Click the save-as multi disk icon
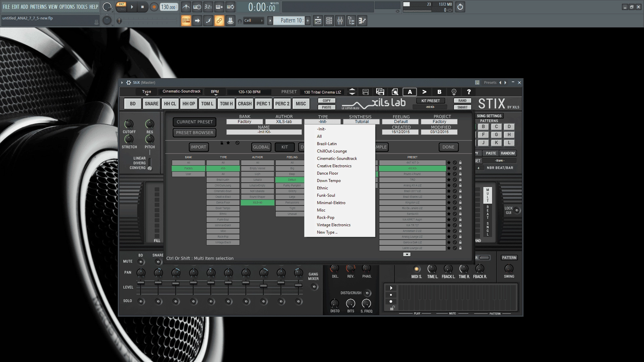 (x=380, y=92)
